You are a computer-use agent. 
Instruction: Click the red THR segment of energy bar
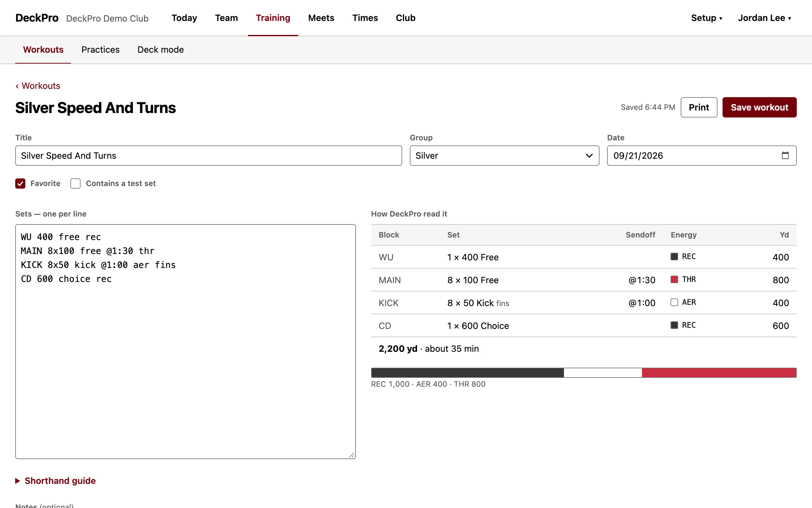tap(719, 373)
